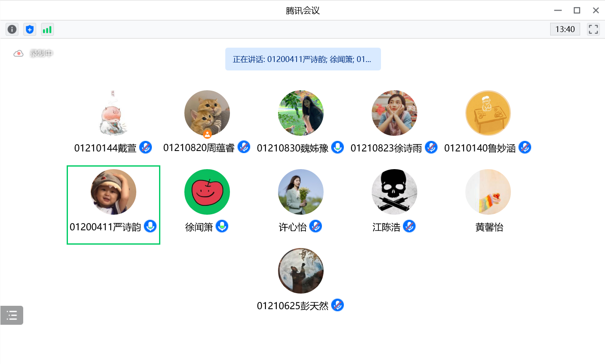The image size is (605, 364).
Task: Click the cloud recording indicator icon
Action: point(18,54)
